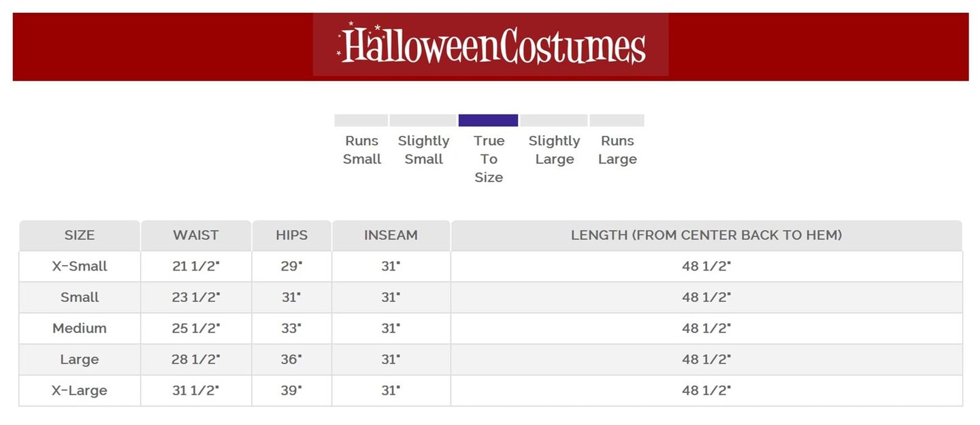Click the Large waist 28 1/2" cell
The width and height of the screenshot is (980, 425).
[196, 360]
